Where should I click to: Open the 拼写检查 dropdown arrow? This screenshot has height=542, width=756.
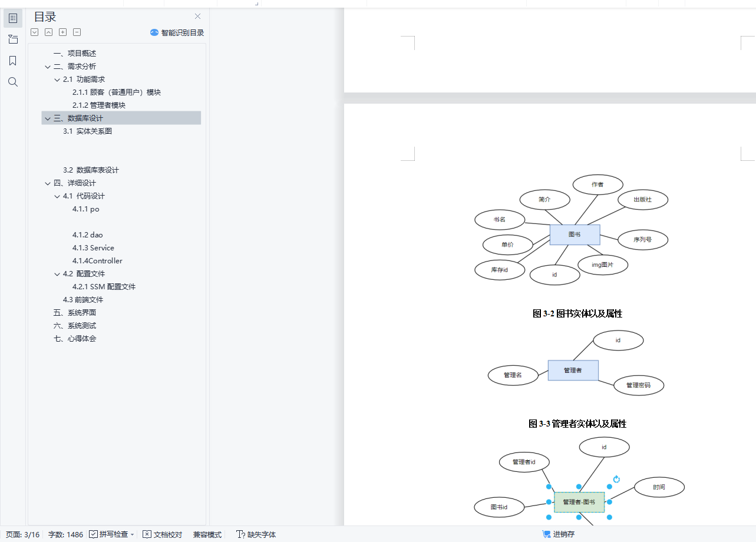(132, 534)
